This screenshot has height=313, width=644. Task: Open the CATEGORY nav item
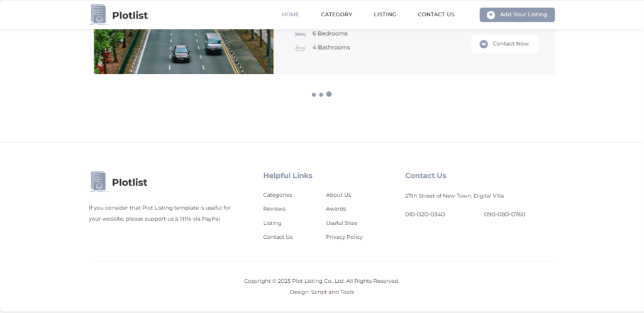point(336,14)
